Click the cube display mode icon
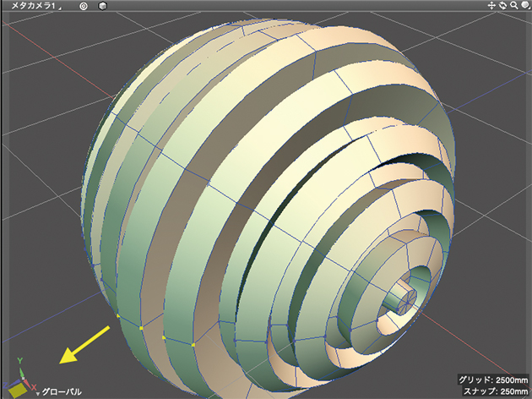This screenshot has width=532, height=399. point(102,6)
